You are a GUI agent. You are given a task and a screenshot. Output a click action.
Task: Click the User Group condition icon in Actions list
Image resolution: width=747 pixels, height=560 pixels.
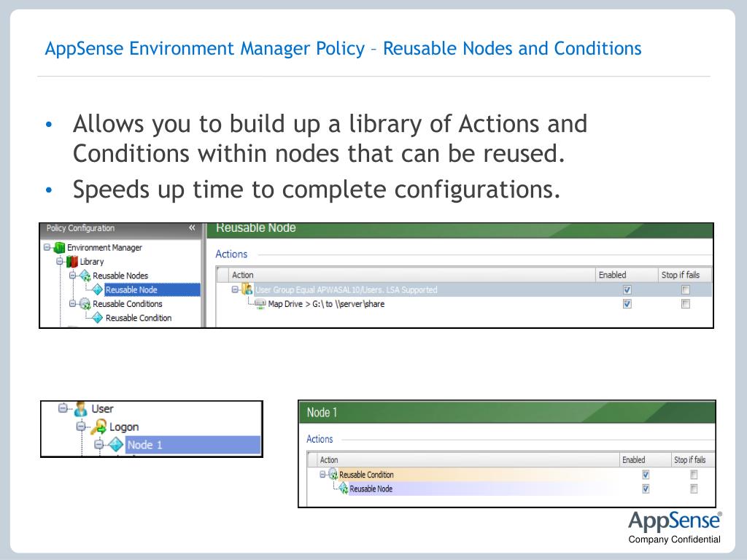coord(247,289)
